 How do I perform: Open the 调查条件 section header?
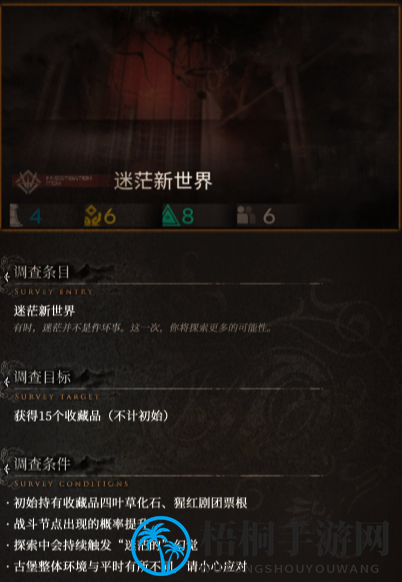click(42, 464)
